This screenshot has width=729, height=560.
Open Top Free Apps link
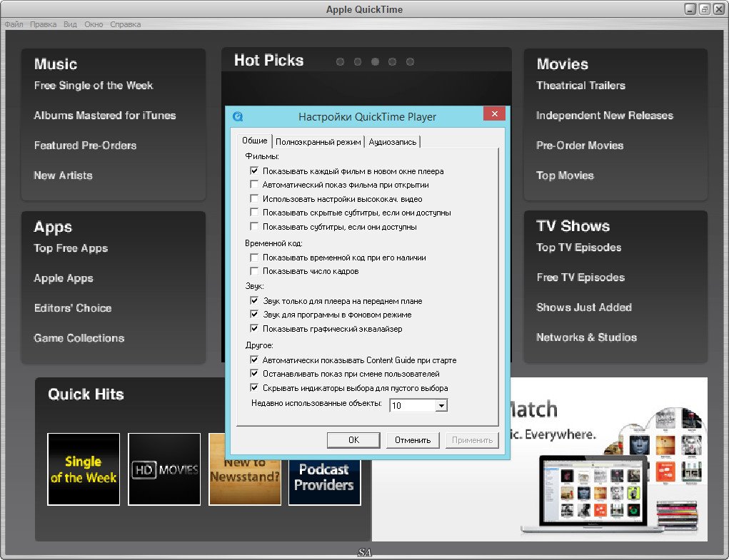point(71,248)
